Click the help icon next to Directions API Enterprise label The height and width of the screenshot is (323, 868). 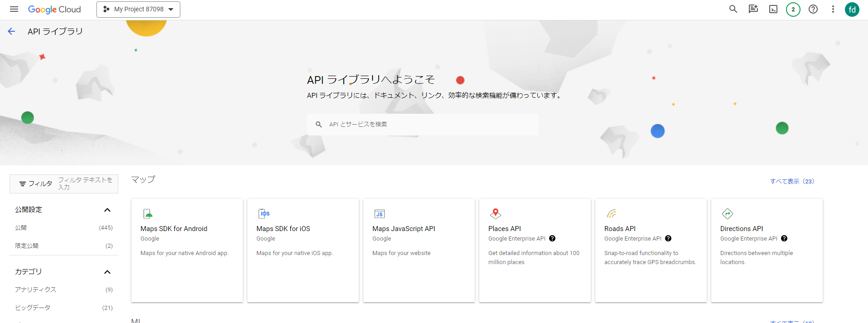click(x=784, y=239)
